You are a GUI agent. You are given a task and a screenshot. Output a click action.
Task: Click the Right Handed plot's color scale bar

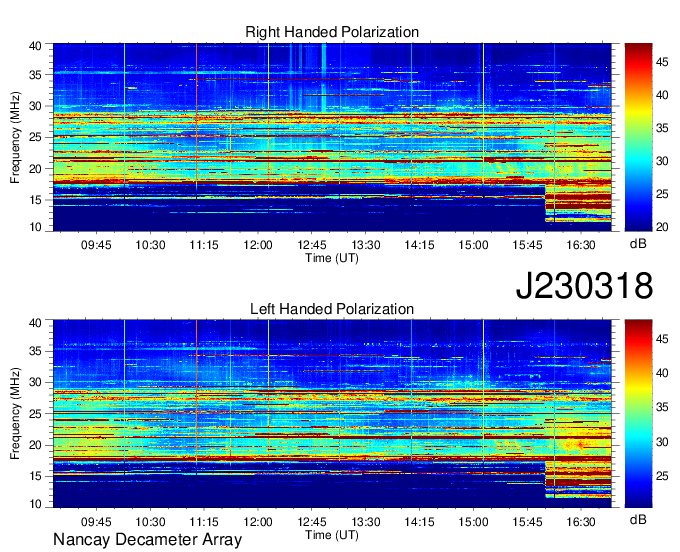coord(638,137)
